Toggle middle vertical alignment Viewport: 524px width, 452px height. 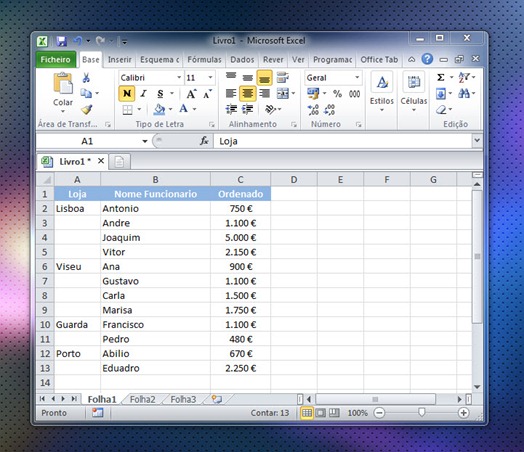tap(248, 78)
